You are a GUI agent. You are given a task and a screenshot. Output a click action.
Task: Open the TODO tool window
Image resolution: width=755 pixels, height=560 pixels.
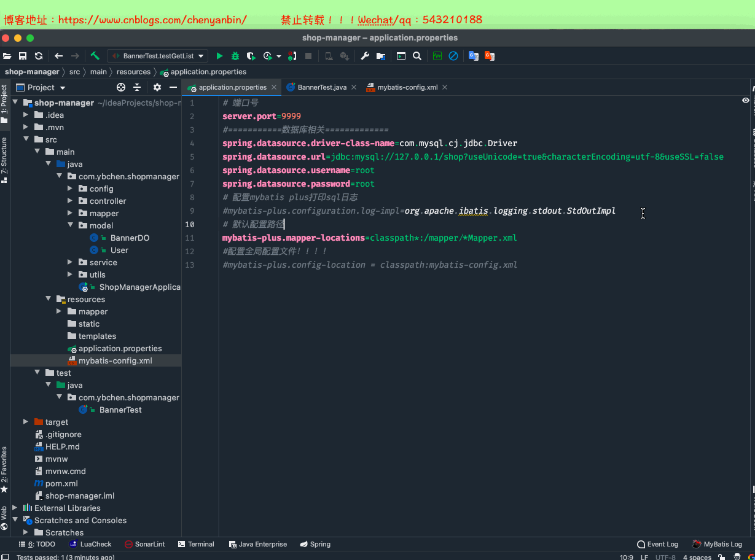tap(37, 544)
